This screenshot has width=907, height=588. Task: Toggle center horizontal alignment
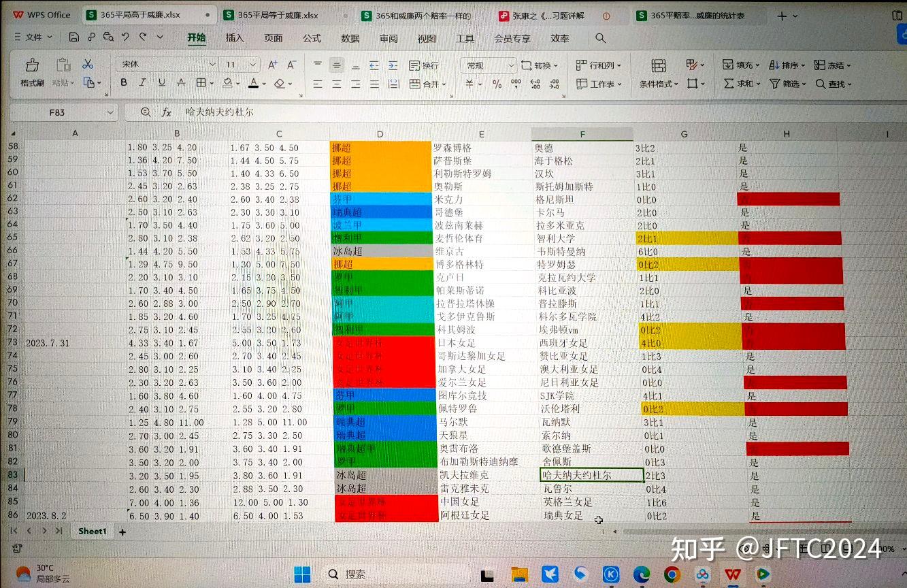pyautogui.click(x=336, y=84)
